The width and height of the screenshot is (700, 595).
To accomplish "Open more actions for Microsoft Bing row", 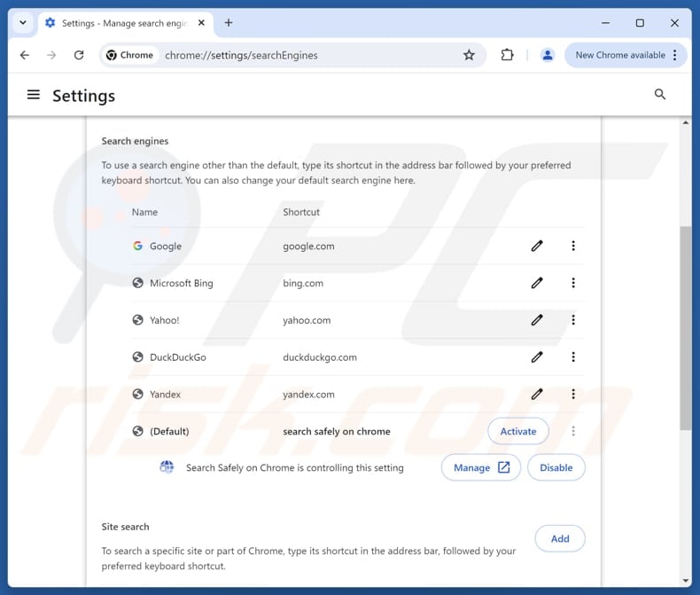I will point(573,283).
